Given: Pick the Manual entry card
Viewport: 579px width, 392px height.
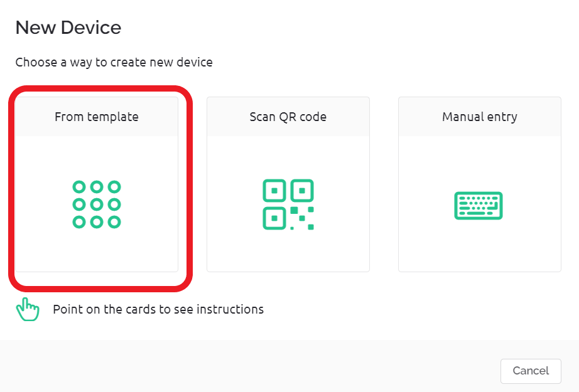Looking at the screenshot, I should 479,184.
